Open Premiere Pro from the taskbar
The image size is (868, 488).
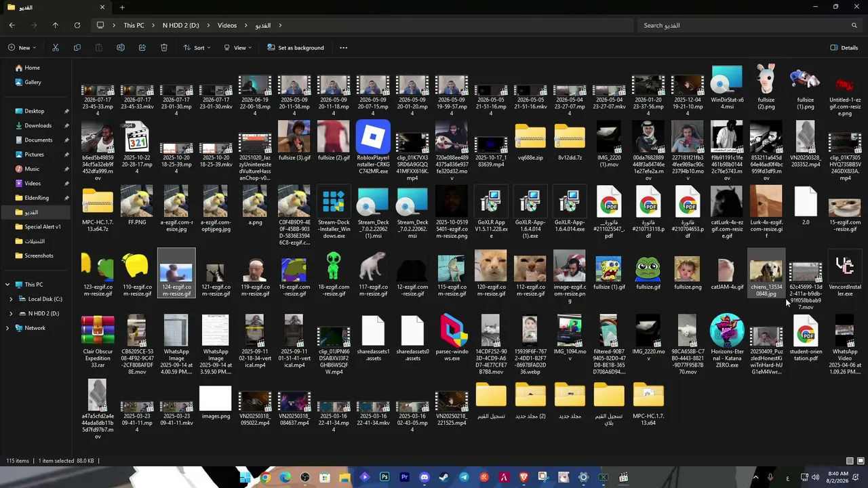point(404,477)
